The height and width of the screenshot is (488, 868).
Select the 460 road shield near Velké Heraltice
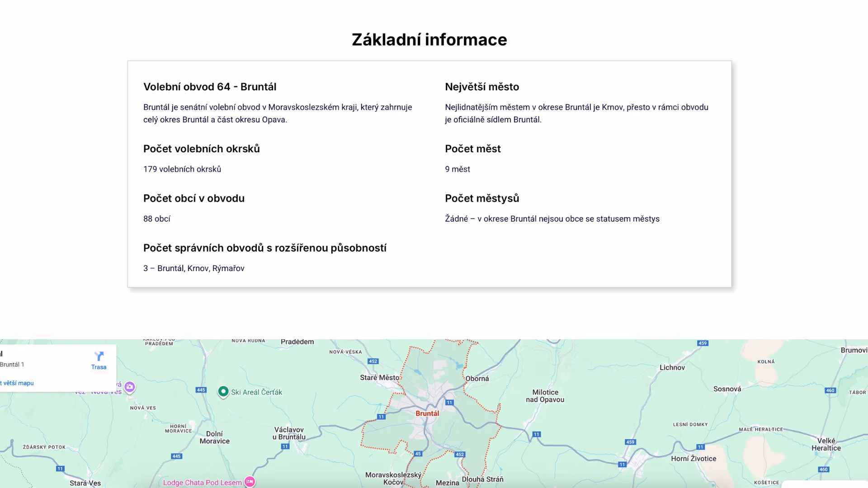(x=825, y=469)
